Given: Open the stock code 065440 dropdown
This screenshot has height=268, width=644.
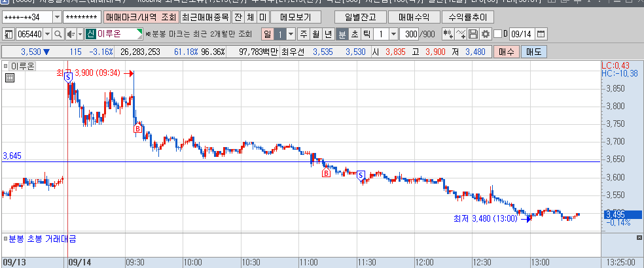Looking at the screenshot, I should (48, 34).
